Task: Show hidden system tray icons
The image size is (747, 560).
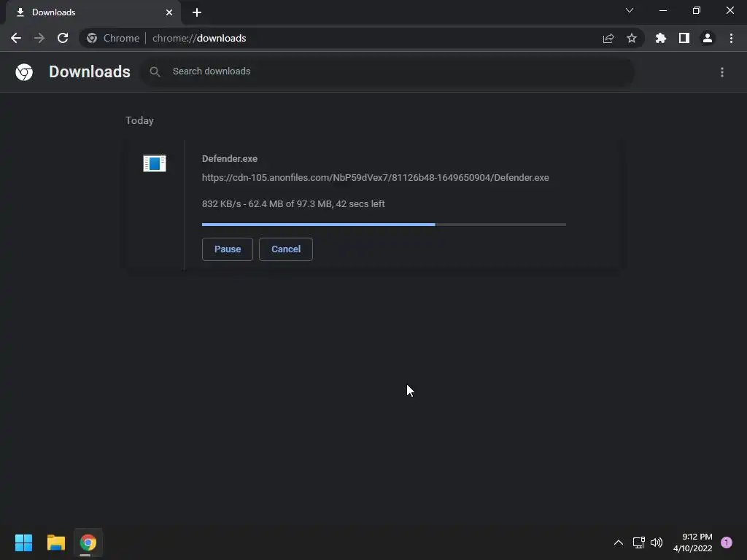Action: (619, 542)
